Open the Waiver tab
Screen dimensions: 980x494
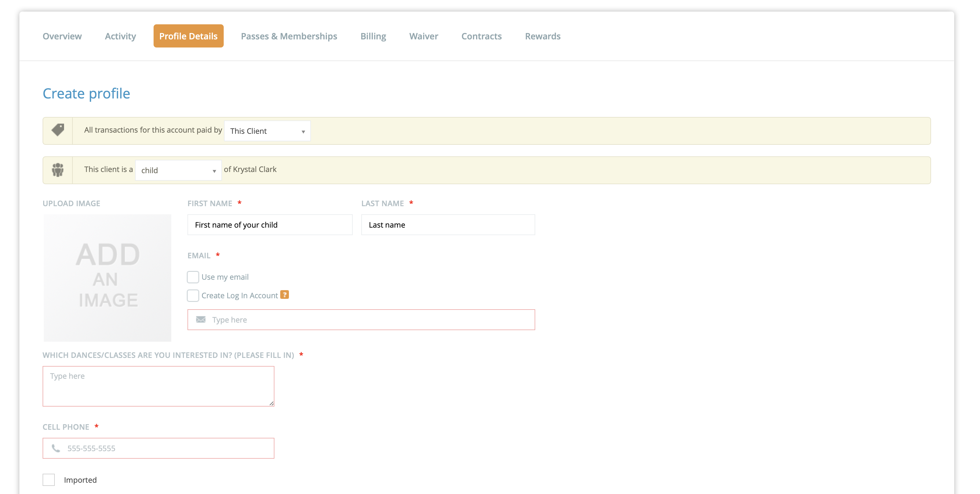tap(424, 36)
